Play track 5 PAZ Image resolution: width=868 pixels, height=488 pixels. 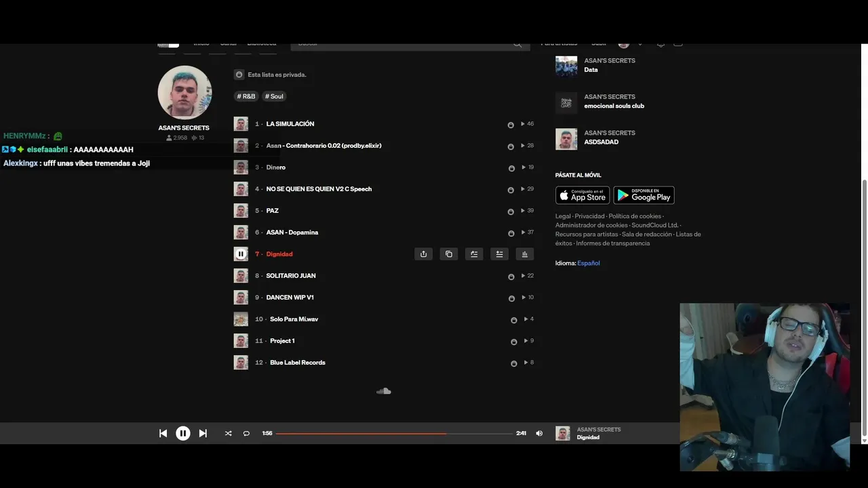coord(272,211)
